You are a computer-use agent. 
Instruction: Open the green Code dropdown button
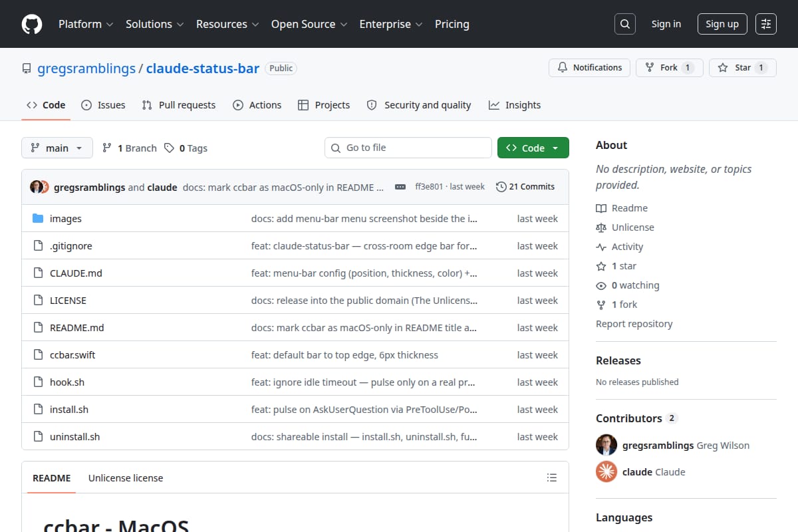click(533, 148)
